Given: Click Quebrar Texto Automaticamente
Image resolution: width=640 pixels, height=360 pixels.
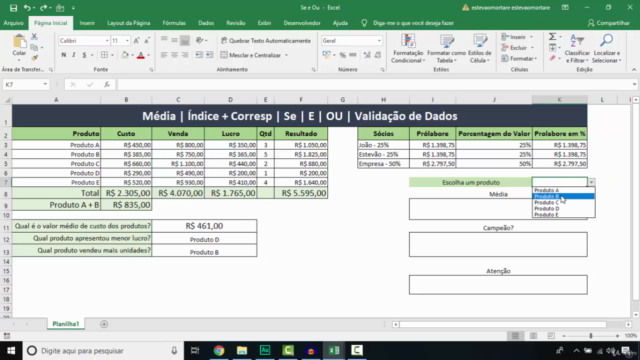Looking at the screenshot, I should point(266,40).
